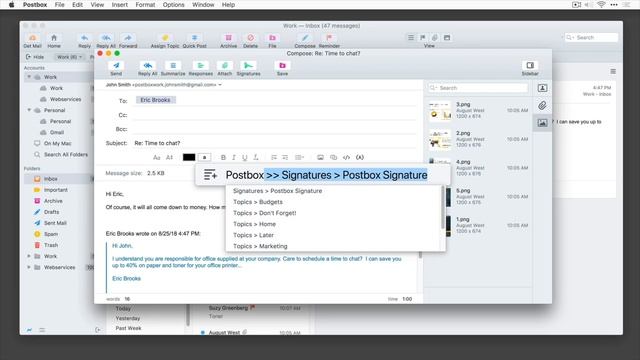Collapse the Personal account tree in sidebar
The height and width of the screenshot is (360, 640).
[29, 110]
